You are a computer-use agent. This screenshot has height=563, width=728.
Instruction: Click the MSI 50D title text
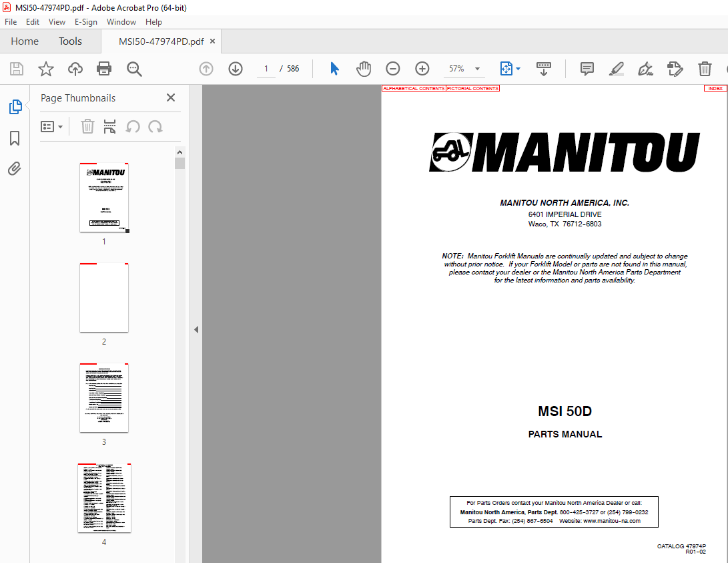click(x=565, y=411)
